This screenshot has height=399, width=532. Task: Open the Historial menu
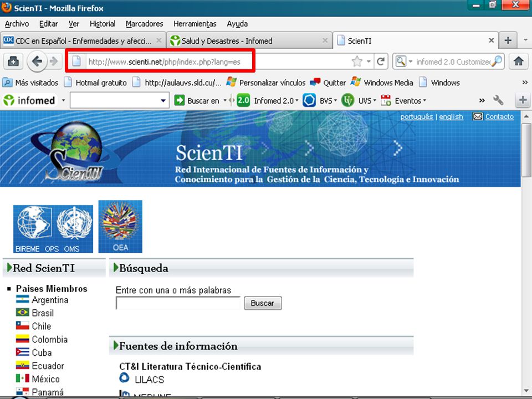[x=103, y=24]
